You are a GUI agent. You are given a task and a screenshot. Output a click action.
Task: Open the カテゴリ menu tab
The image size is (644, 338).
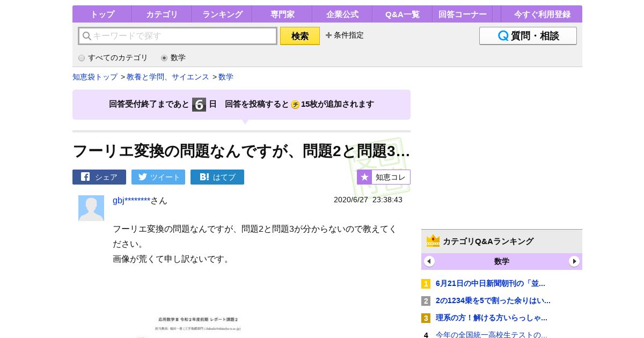tap(162, 14)
